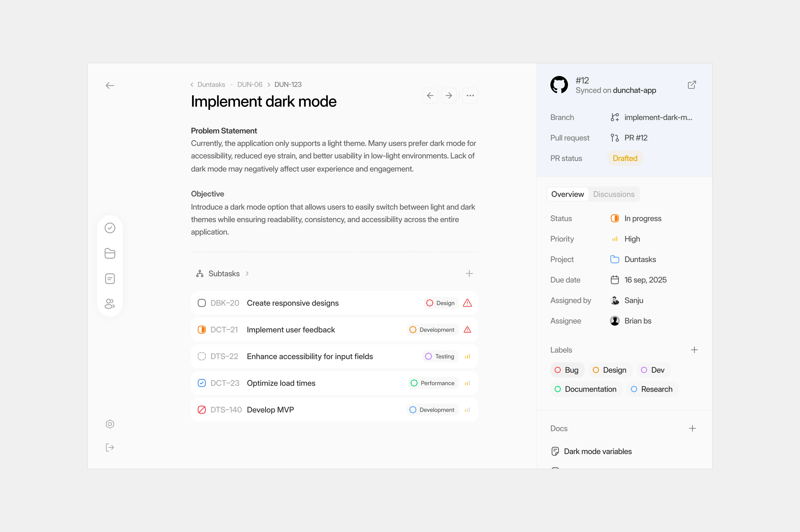The width and height of the screenshot is (800, 532).
Task: Toggle DTS-22 accessibility subtask status circle
Action: (x=202, y=356)
